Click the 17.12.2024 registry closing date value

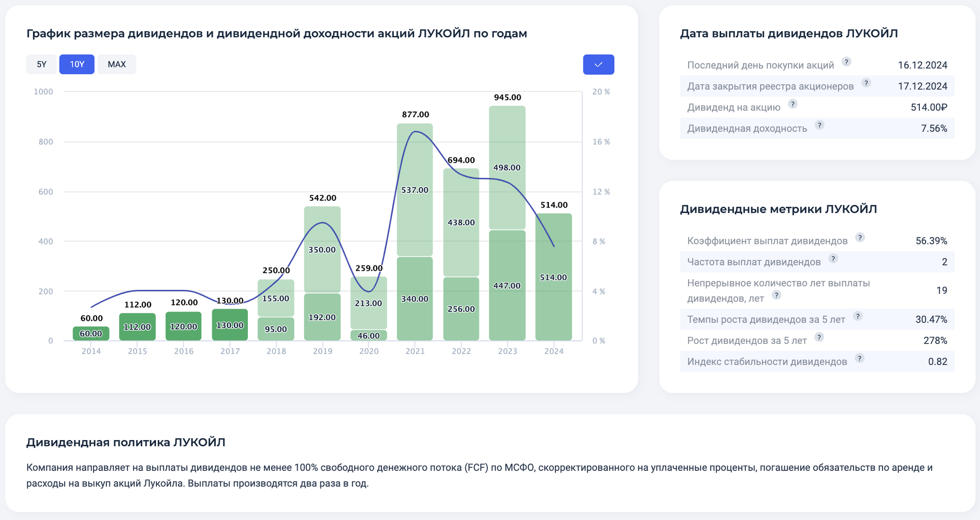[923, 86]
